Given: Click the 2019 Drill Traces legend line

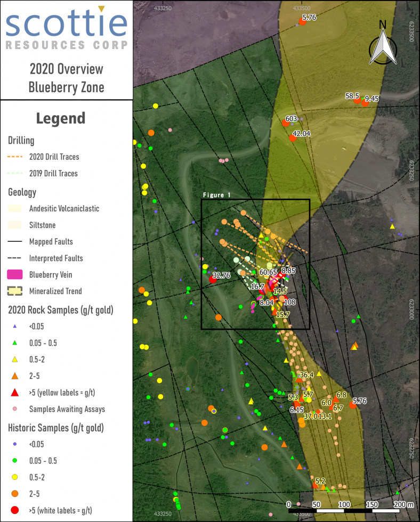Looking at the screenshot, I should click(15, 174).
